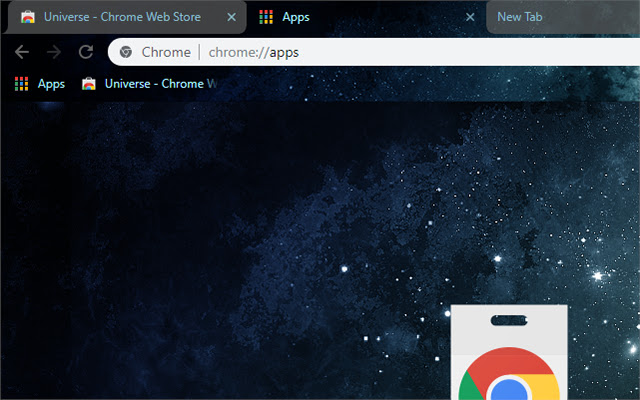
Task: Click the Web Store favicon on first tab
Action: 28,17
